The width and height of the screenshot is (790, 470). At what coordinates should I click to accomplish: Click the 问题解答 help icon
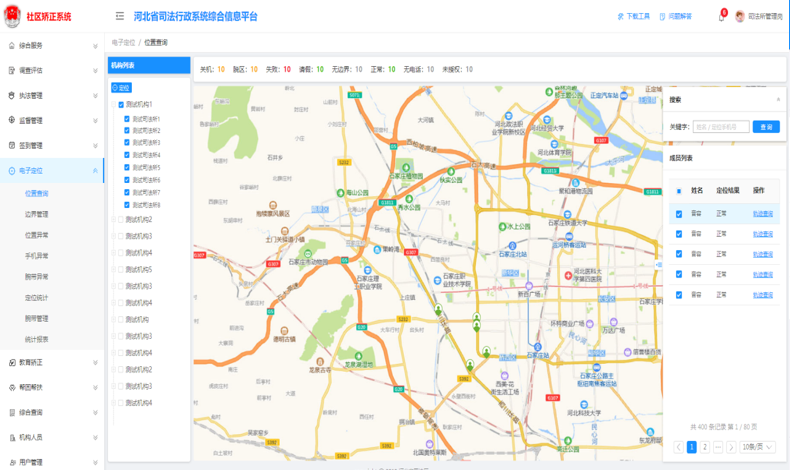(x=662, y=17)
